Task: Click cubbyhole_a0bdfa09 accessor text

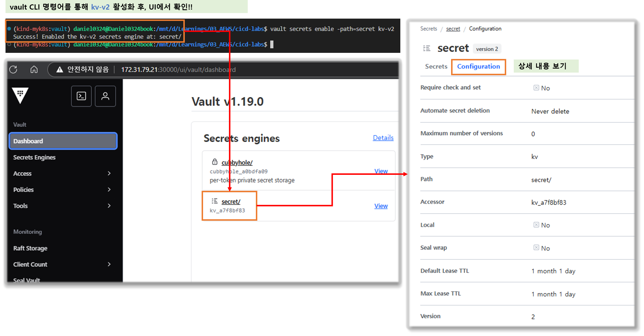Action: pyautogui.click(x=238, y=171)
